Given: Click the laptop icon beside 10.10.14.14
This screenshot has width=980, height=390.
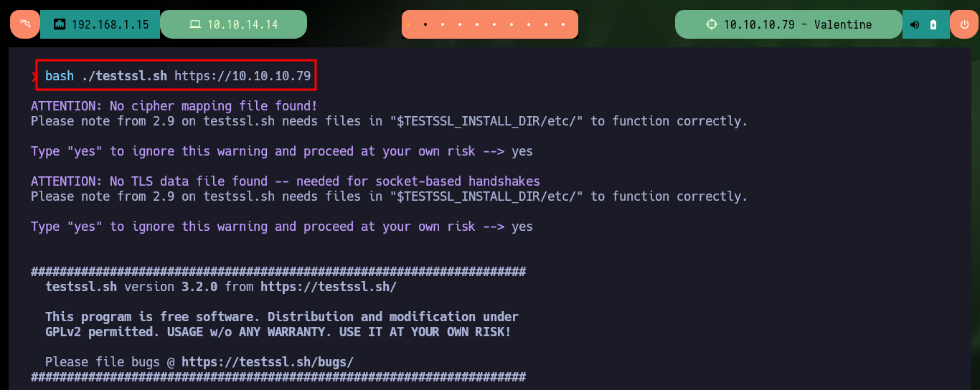Looking at the screenshot, I should [194, 24].
